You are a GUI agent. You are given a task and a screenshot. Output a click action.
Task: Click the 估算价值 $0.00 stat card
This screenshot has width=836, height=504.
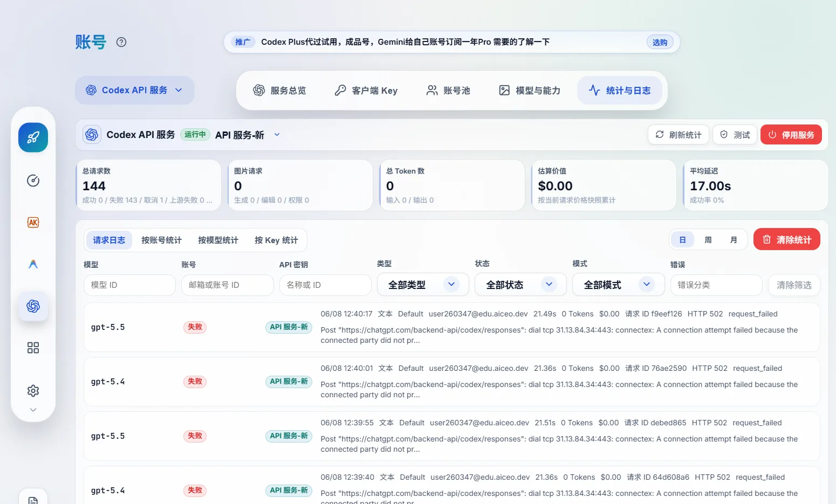pos(604,185)
